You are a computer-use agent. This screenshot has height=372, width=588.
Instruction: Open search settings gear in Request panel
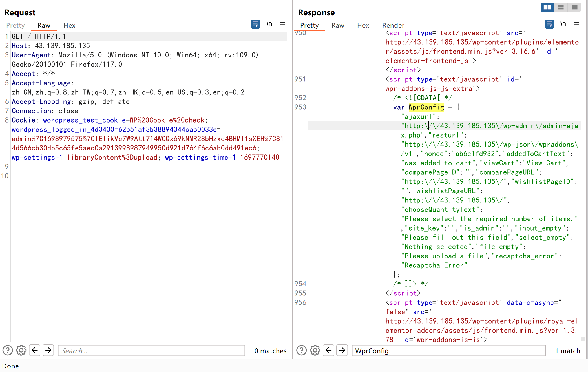coord(21,350)
